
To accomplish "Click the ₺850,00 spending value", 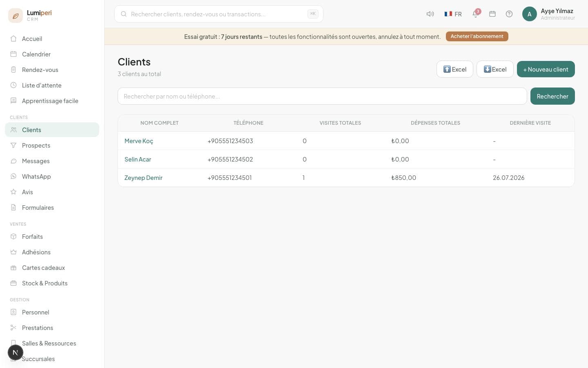I will point(403,177).
